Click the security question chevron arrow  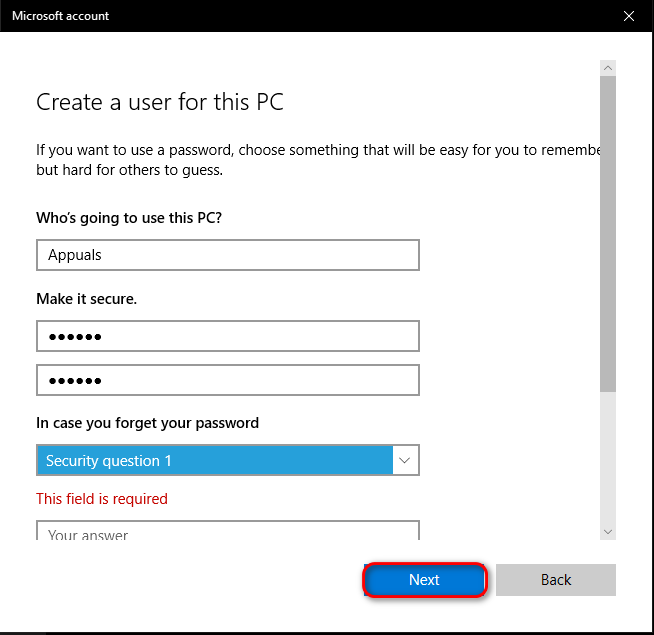[x=405, y=461]
